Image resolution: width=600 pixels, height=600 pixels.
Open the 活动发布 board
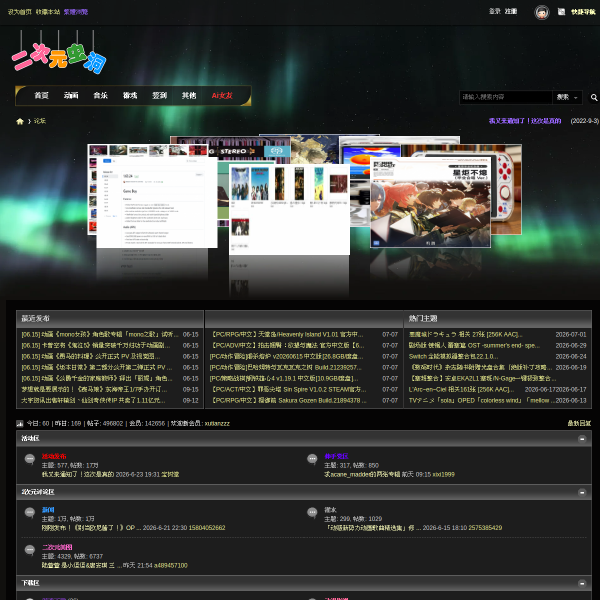pos(54,457)
